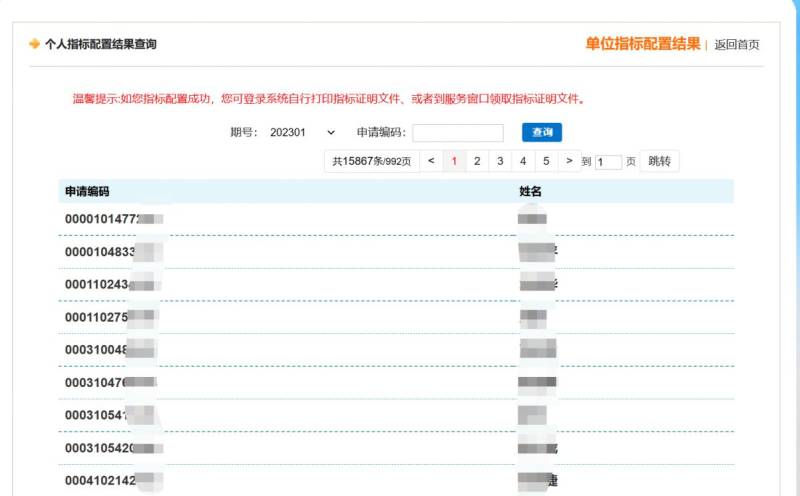This screenshot has height=496, width=800.
Task: Select row with code starting 0000104833
Action: tap(396, 252)
